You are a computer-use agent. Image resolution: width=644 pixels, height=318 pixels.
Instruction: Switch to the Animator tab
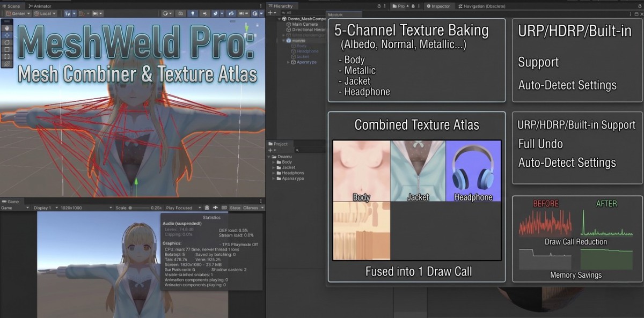[x=39, y=6]
